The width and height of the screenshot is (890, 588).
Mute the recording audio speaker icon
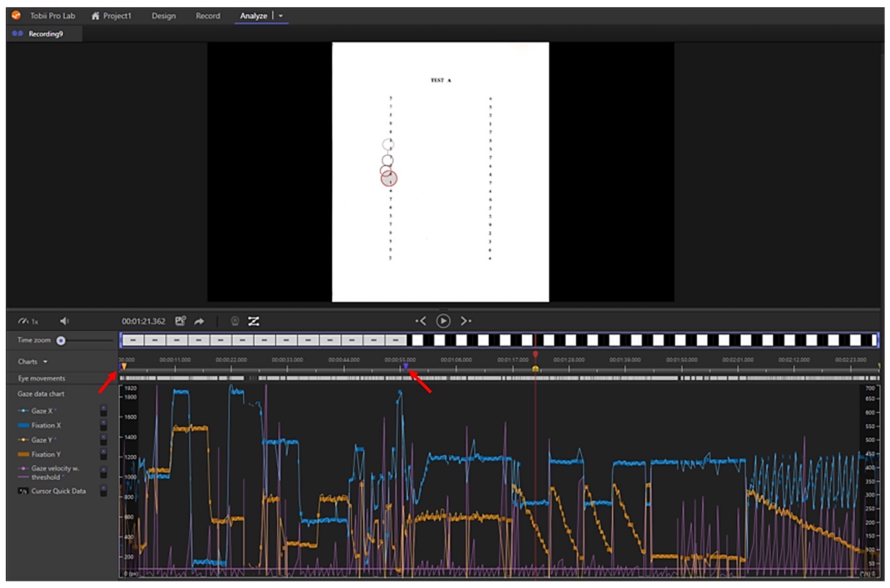[64, 321]
